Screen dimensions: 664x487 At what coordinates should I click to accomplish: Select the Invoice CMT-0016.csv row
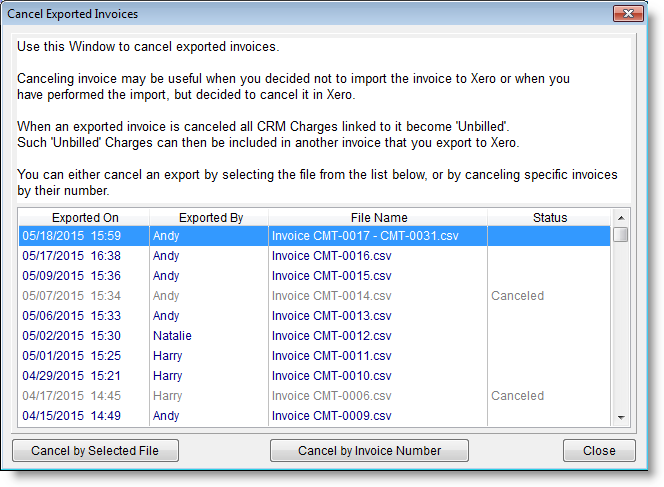(x=331, y=256)
